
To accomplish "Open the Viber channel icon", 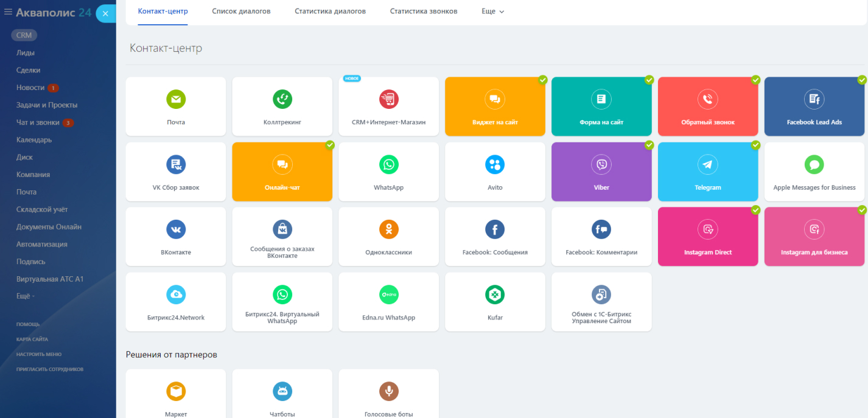I will click(x=601, y=164).
